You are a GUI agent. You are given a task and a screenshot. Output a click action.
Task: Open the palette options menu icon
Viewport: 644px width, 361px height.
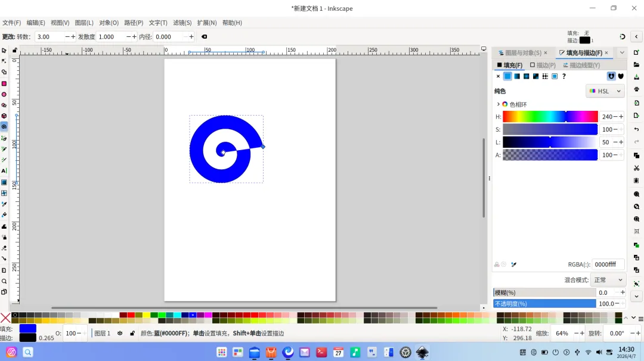[x=640, y=319]
